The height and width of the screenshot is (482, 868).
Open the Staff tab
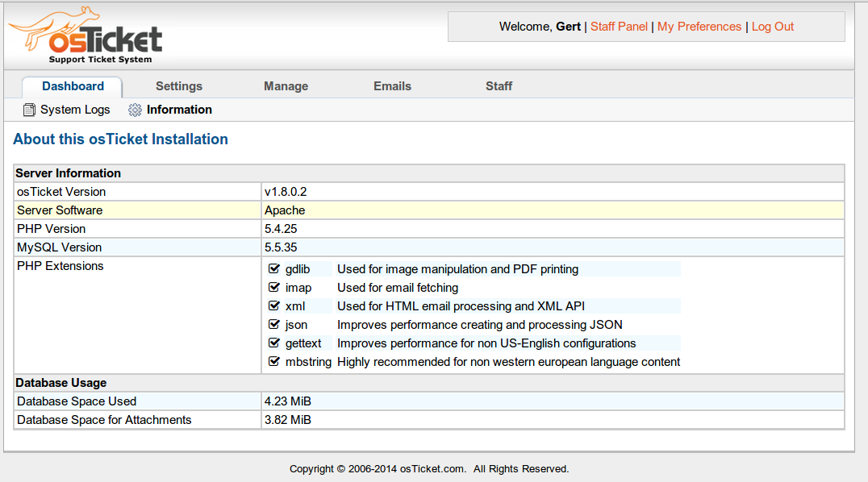coord(499,86)
